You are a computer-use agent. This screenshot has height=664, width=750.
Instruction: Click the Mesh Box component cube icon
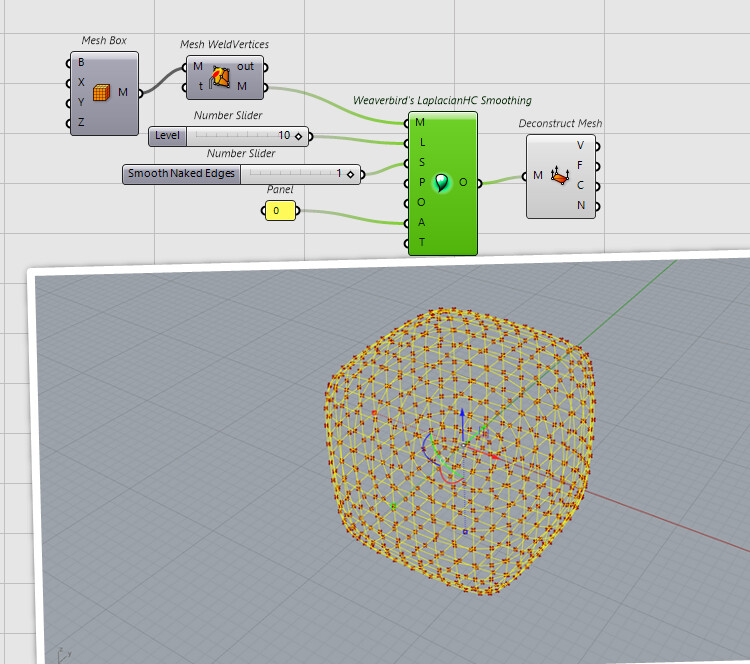[101, 92]
